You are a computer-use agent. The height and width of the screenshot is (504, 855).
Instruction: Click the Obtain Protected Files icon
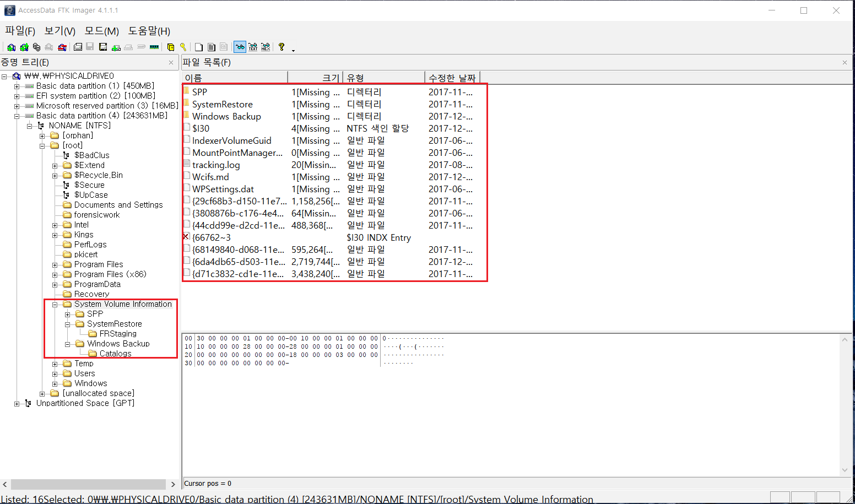point(171,47)
